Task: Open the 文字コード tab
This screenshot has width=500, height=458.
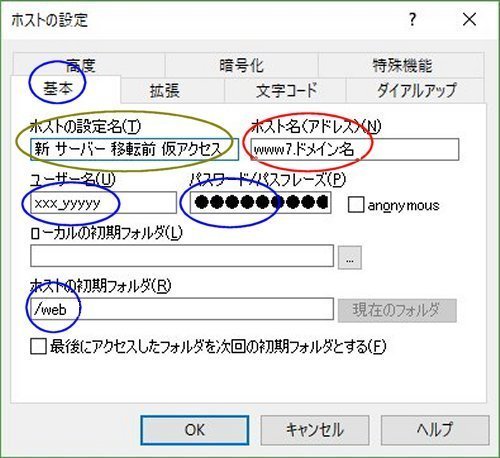Action: tap(286, 90)
